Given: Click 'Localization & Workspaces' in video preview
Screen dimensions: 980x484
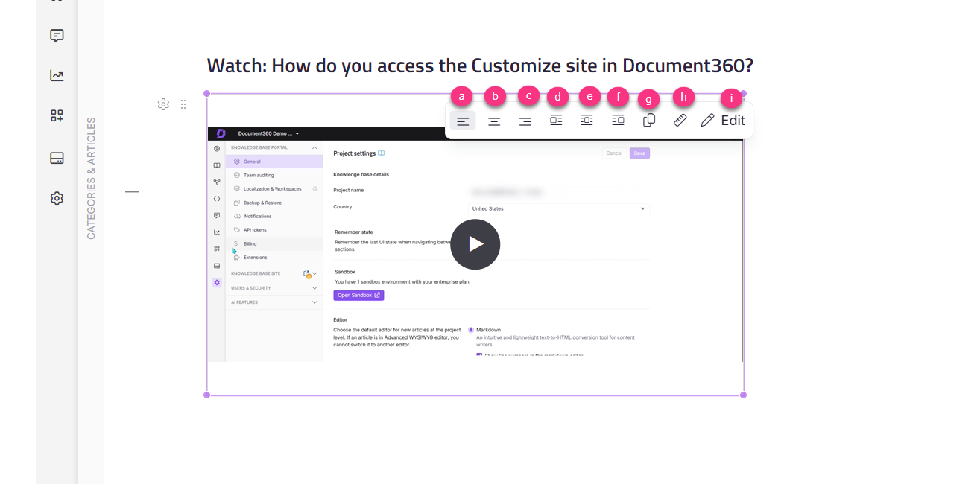Looking at the screenshot, I should coord(272,189).
